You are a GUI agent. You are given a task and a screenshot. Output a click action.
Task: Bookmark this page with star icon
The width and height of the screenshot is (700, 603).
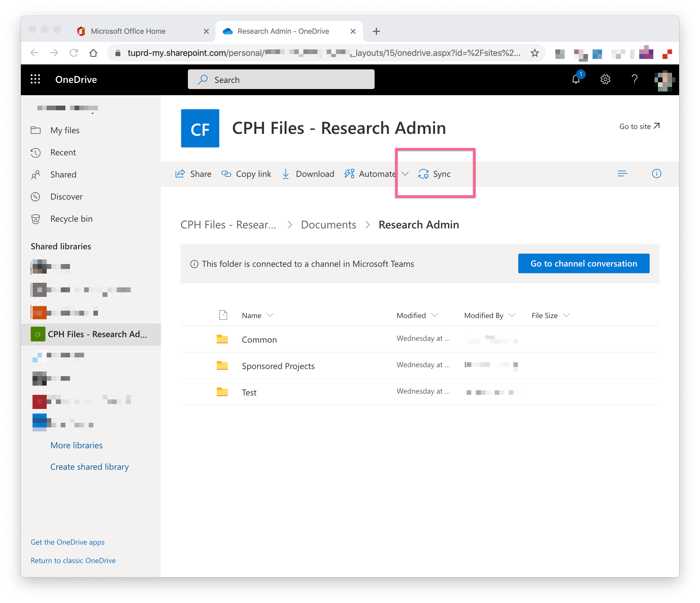pyautogui.click(x=535, y=53)
